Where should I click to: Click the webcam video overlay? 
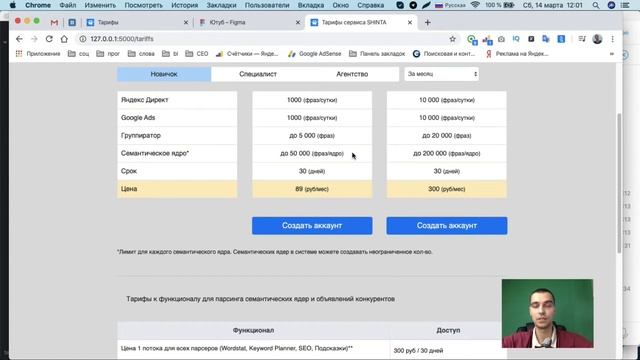(547, 313)
